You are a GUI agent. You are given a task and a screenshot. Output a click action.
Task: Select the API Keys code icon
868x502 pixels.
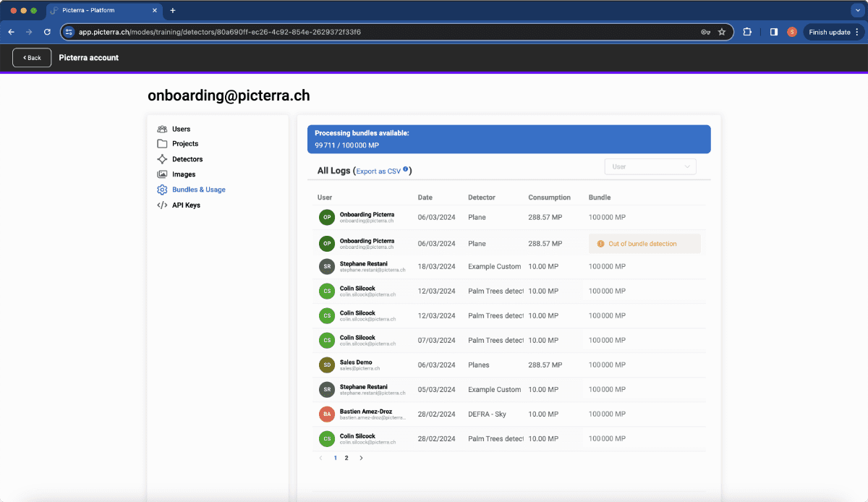162,205
